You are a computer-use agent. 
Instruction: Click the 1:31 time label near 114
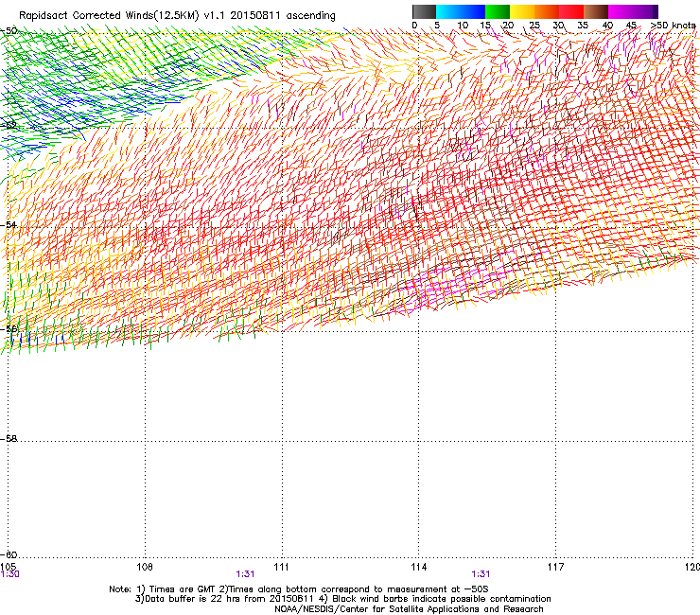[481, 574]
